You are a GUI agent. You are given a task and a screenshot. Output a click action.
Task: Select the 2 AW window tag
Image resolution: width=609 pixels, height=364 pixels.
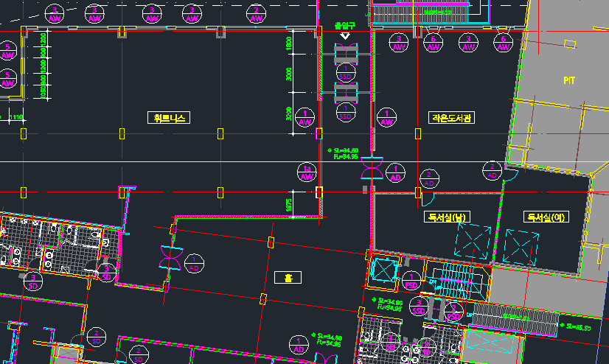coord(257,13)
